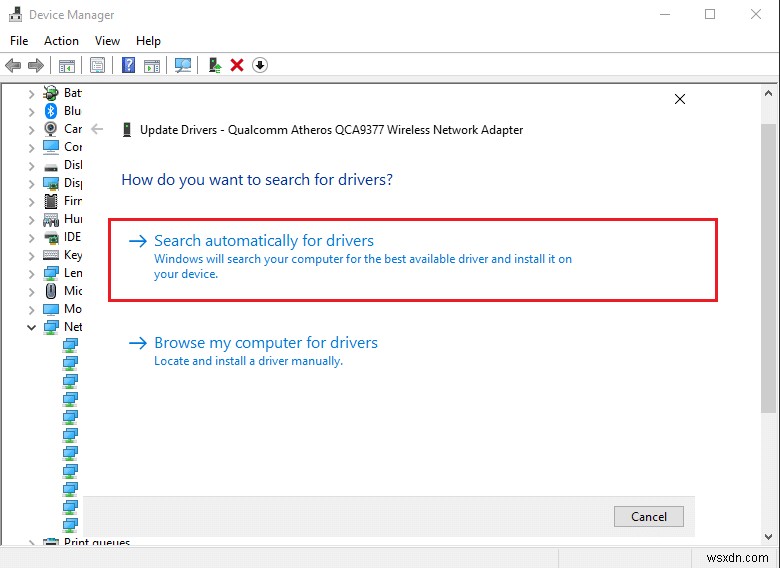
Task: Click the Device Manager title bar icon
Action: coord(15,14)
